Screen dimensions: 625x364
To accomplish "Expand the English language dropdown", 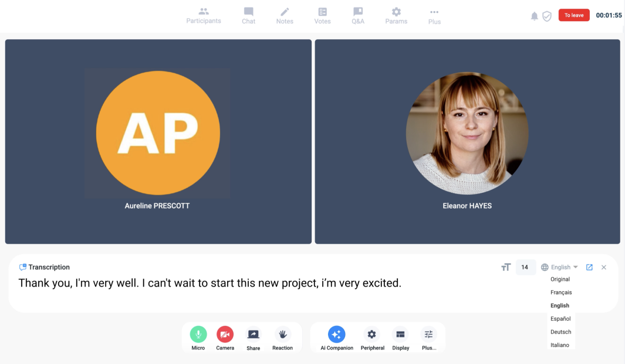I will (560, 267).
